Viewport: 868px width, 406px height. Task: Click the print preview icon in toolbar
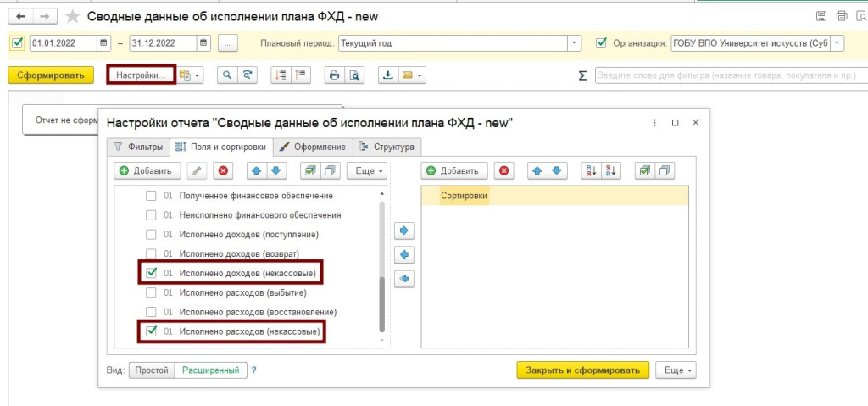pyautogui.click(x=356, y=75)
